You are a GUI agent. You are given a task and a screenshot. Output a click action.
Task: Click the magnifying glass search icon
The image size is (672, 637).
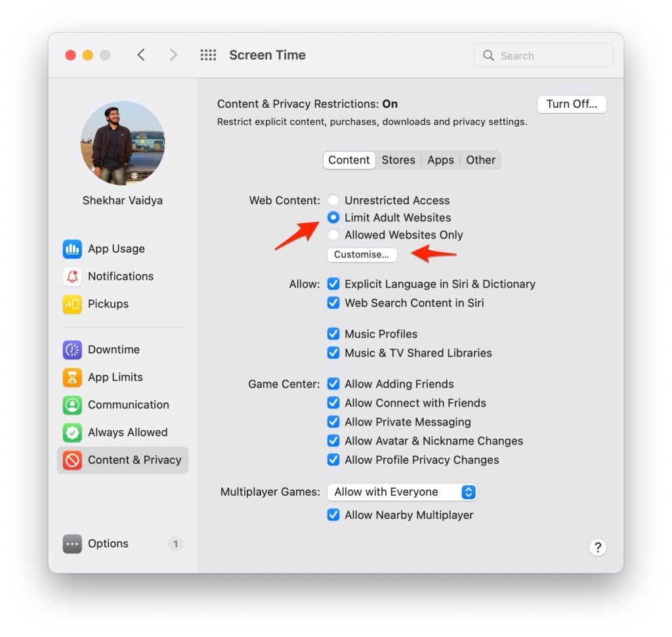tap(488, 55)
